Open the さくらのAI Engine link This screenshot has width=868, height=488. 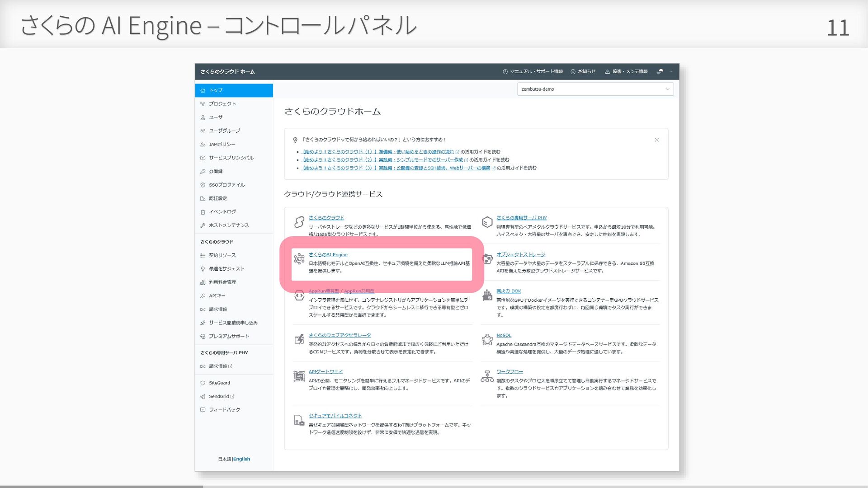click(328, 254)
